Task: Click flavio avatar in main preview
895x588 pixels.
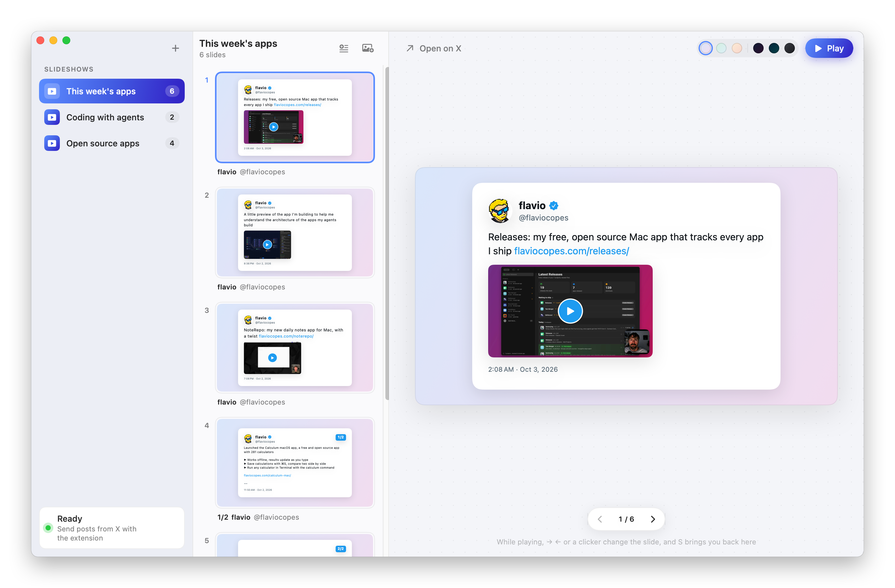Action: tap(500, 210)
